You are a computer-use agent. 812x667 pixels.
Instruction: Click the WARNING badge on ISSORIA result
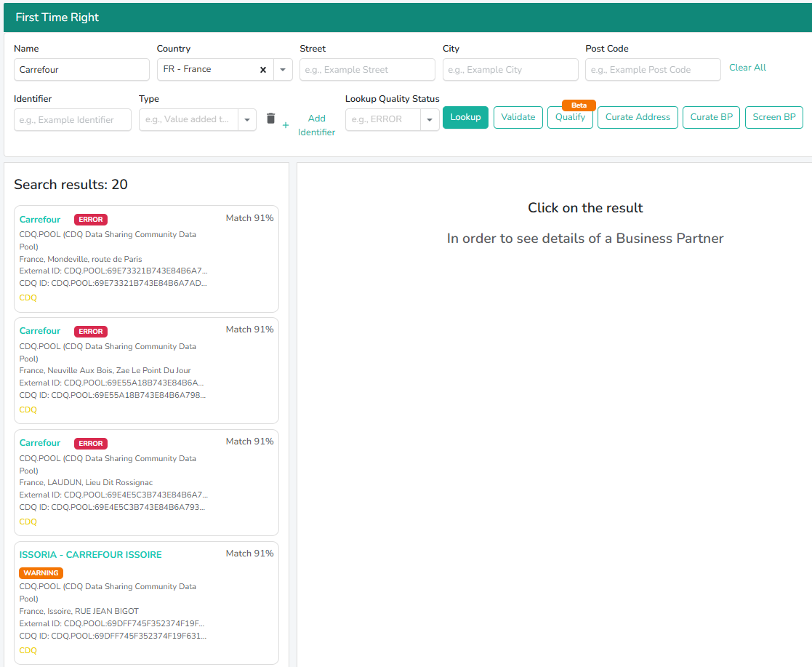coord(41,572)
